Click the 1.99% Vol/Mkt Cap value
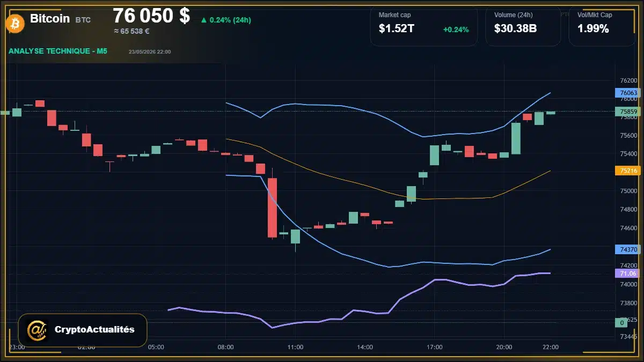This screenshot has width=644, height=362. tap(593, 29)
